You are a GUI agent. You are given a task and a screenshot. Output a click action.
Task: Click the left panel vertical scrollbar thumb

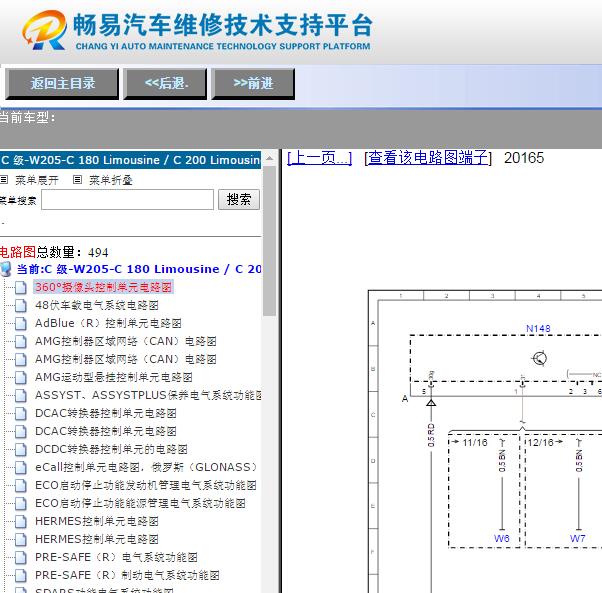[270, 241]
